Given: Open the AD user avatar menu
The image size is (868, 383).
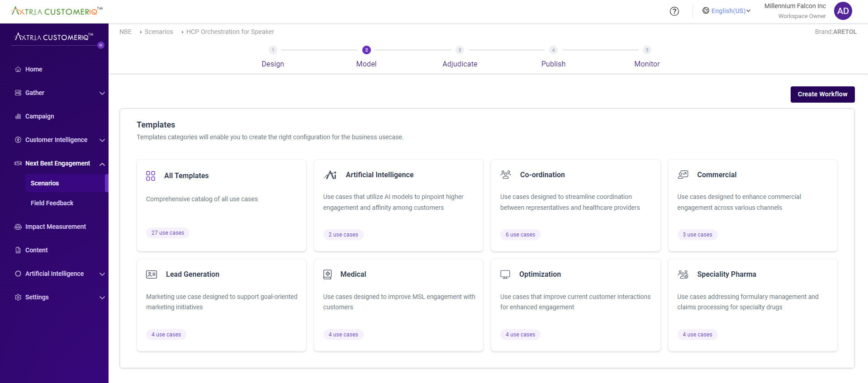Looking at the screenshot, I should pyautogui.click(x=843, y=11).
